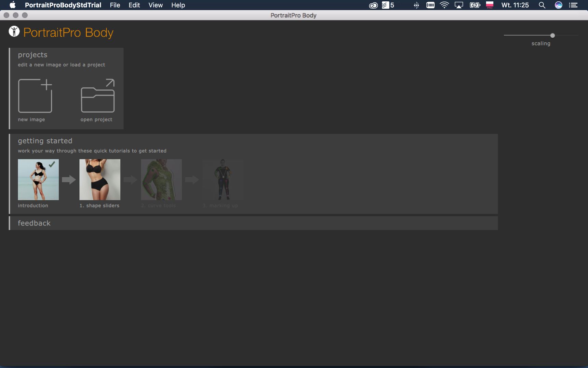
Task: Open the Help menu
Action: coord(178,5)
